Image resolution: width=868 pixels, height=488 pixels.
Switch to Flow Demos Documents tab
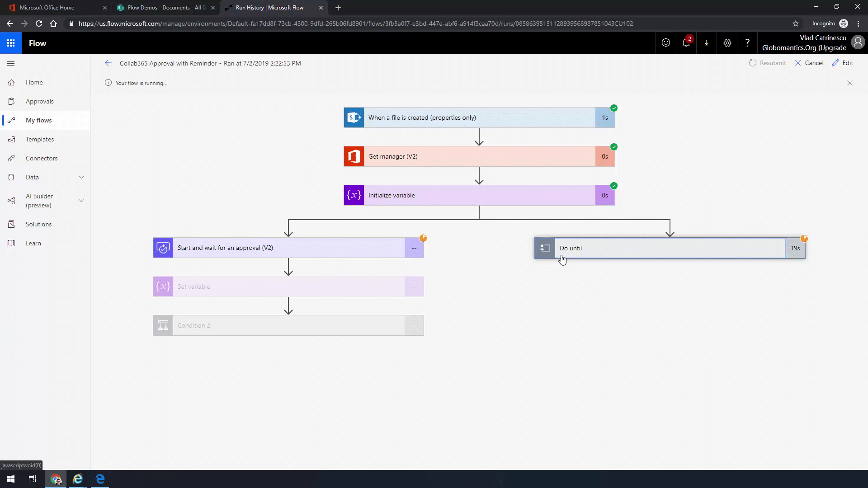point(166,8)
